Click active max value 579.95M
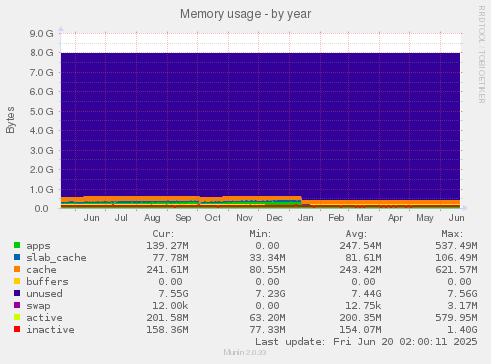Screen dimensions: 491x364 [x=456, y=318]
